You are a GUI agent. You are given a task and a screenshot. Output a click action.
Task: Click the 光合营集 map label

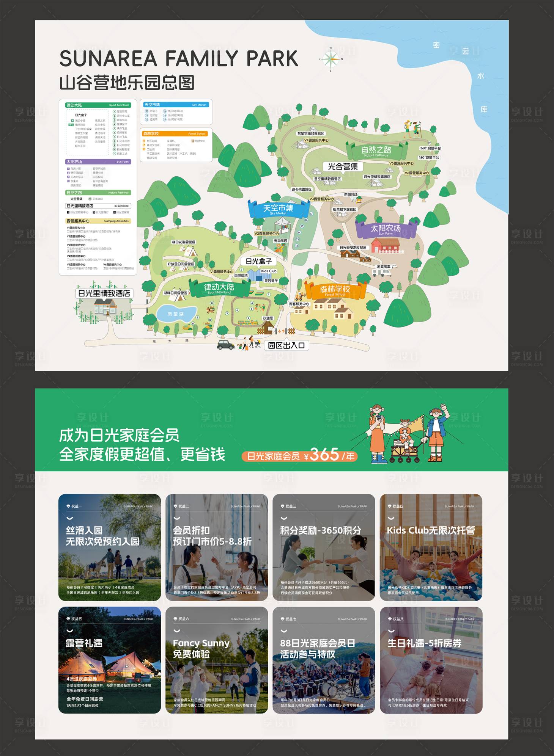(x=343, y=166)
